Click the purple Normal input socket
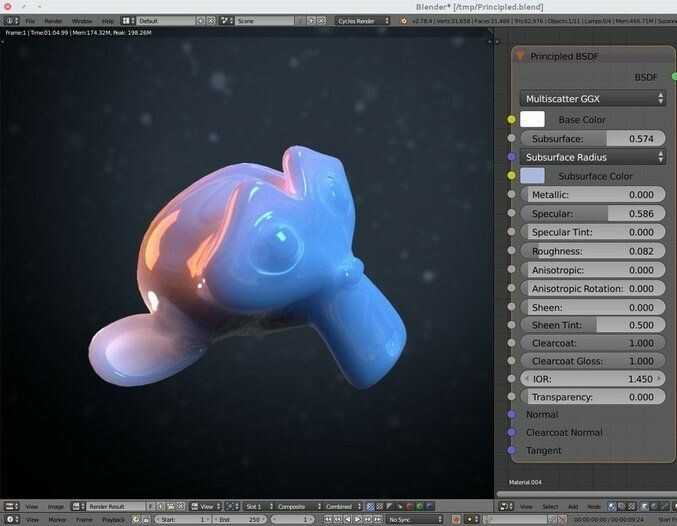Image resolution: width=677 pixels, height=526 pixels. (x=512, y=414)
